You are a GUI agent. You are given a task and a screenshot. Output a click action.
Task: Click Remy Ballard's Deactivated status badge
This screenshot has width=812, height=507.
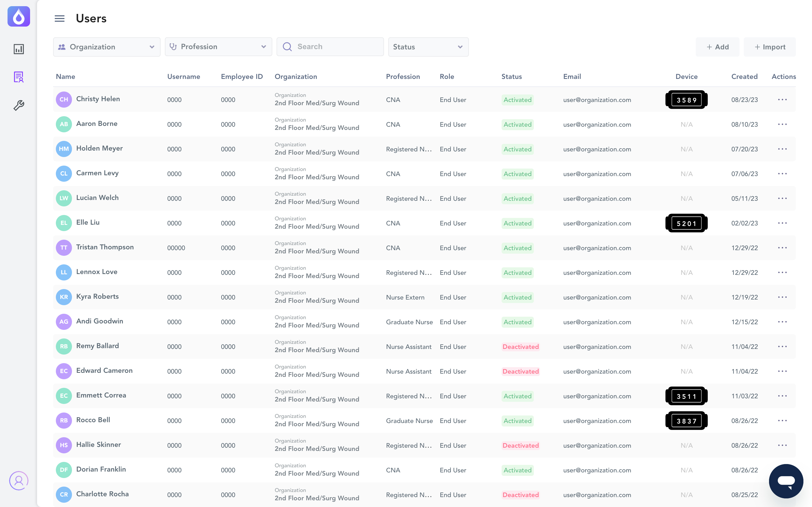click(521, 347)
